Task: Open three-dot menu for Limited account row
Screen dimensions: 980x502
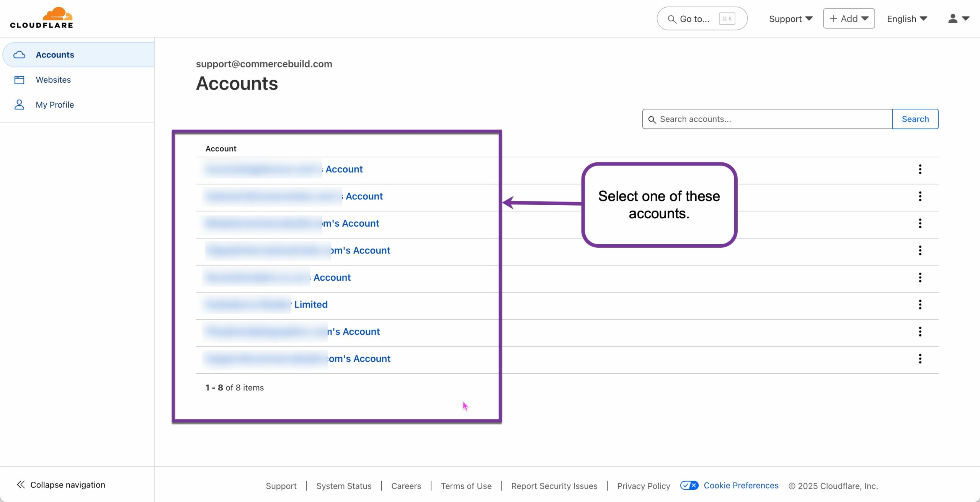Action: point(920,304)
